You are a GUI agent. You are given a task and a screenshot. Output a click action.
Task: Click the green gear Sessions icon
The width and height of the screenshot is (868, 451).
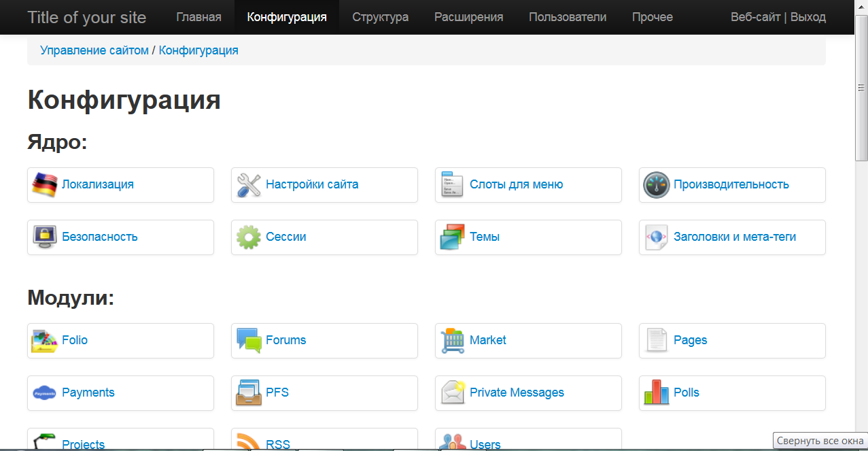[x=249, y=237]
